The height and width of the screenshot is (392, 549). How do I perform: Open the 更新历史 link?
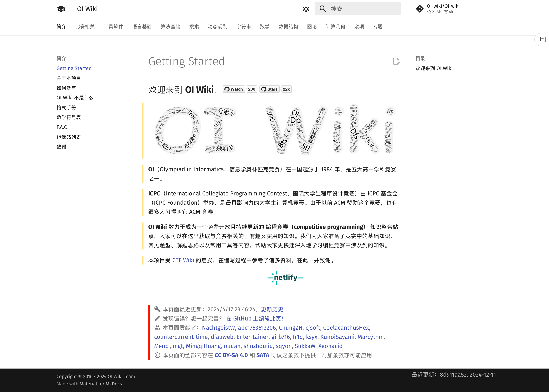coord(272,309)
